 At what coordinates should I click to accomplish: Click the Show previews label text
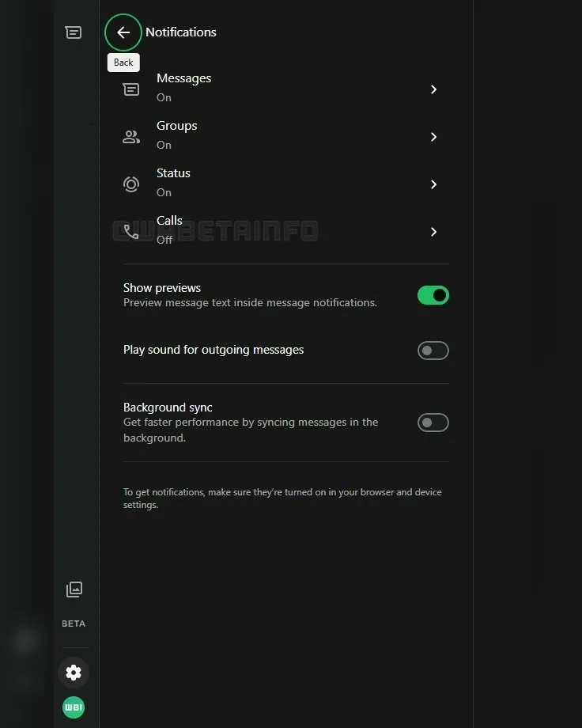click(x=162, y=288)
